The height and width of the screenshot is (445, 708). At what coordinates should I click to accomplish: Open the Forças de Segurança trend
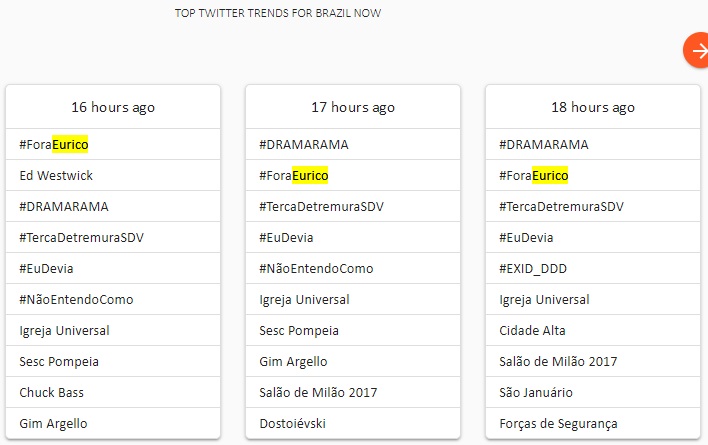pyautogui.click(x=558, y=424)
